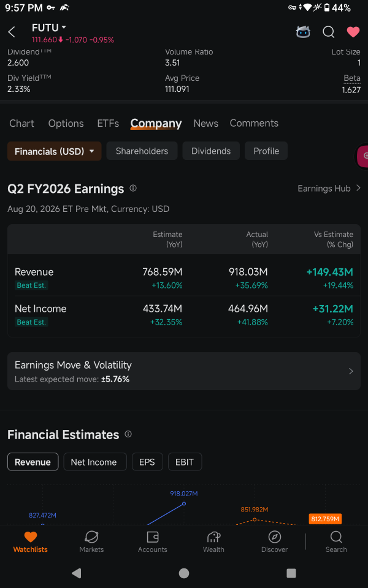Switch to the Chart tab
Viewport: 368px width, 588px height.
click(x=22, y=123)
